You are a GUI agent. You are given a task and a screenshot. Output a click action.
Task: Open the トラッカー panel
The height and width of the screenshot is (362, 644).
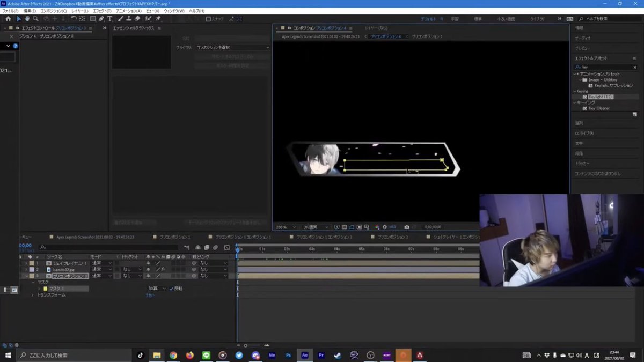582,164
